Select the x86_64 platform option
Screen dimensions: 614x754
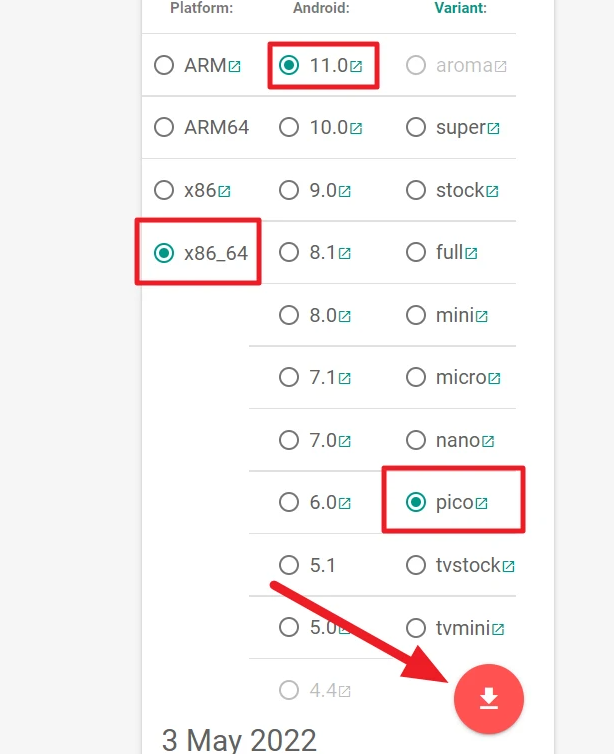point(164,253)
